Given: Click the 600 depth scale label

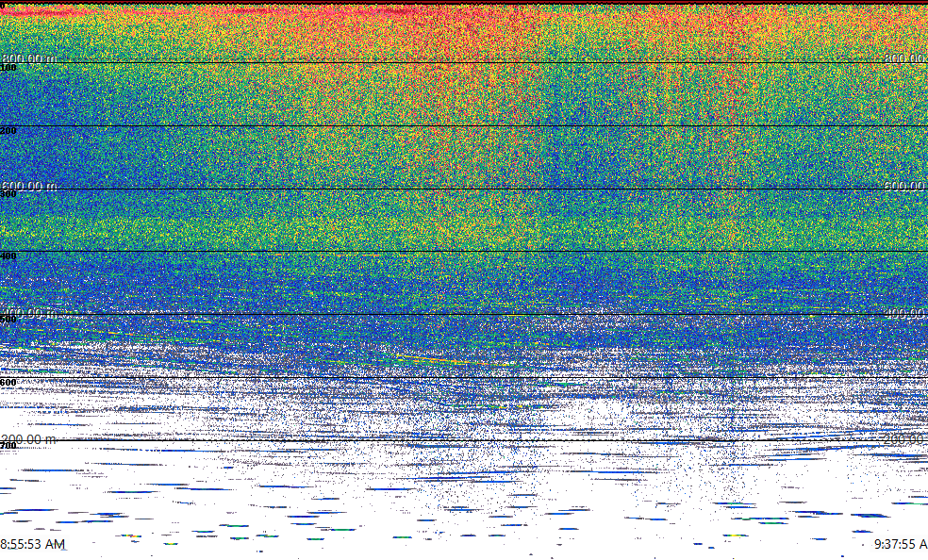Looking at the screenshot, I should click(x=8, y=383).
